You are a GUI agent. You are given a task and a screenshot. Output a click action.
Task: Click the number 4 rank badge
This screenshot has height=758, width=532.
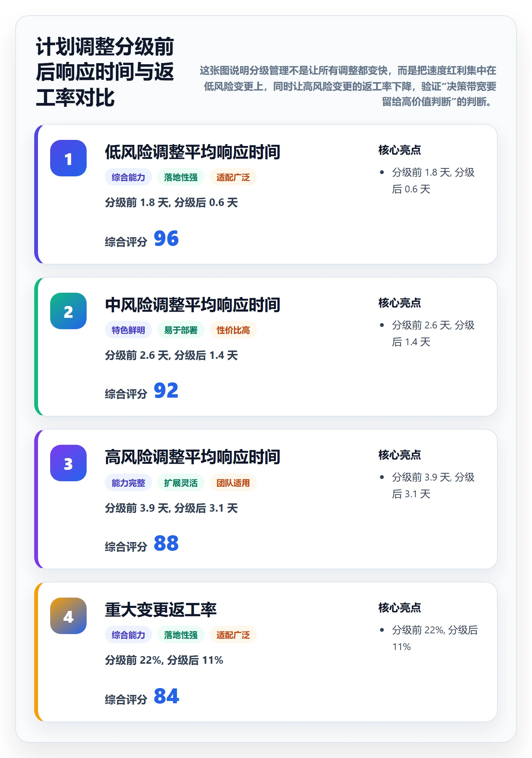[68, 616]
